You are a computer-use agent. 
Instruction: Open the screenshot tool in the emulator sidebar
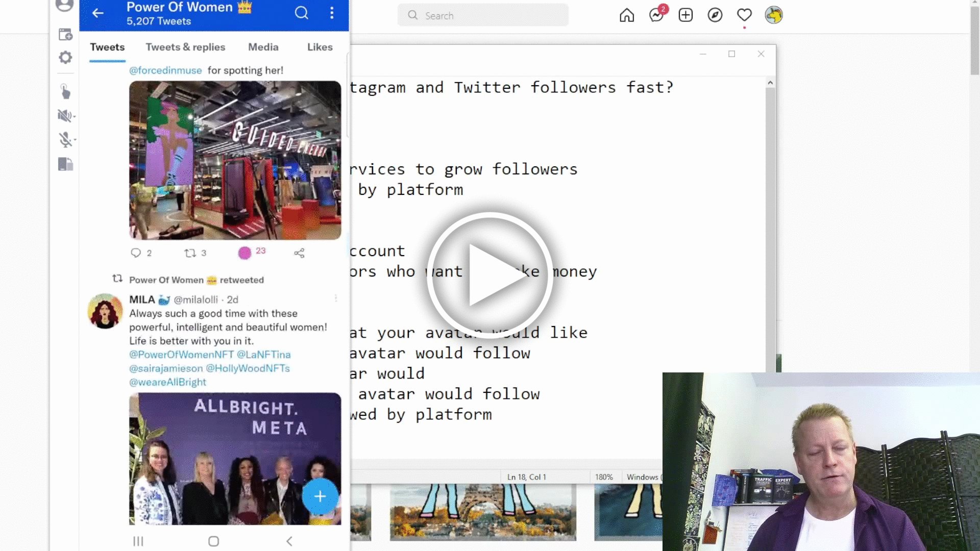(x=65, y=35)
